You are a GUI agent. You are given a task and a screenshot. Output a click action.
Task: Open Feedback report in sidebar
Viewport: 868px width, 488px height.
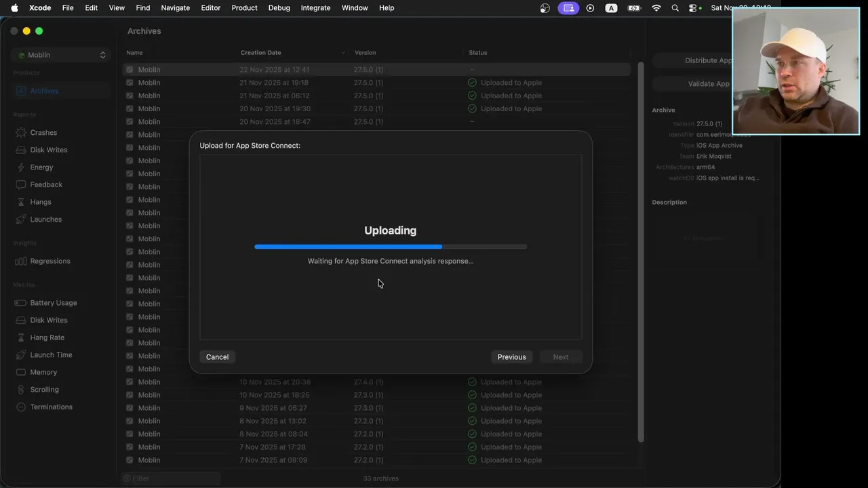[x=46, y=184]
